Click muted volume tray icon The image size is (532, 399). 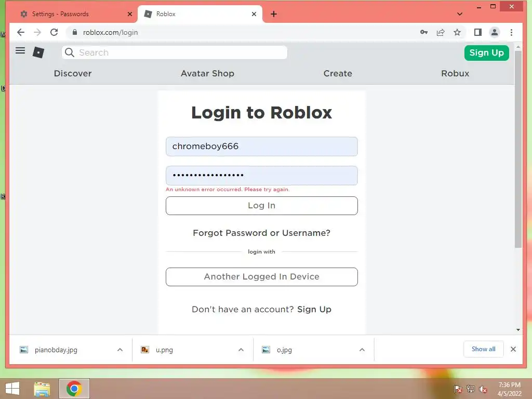[x=483, y=389]
